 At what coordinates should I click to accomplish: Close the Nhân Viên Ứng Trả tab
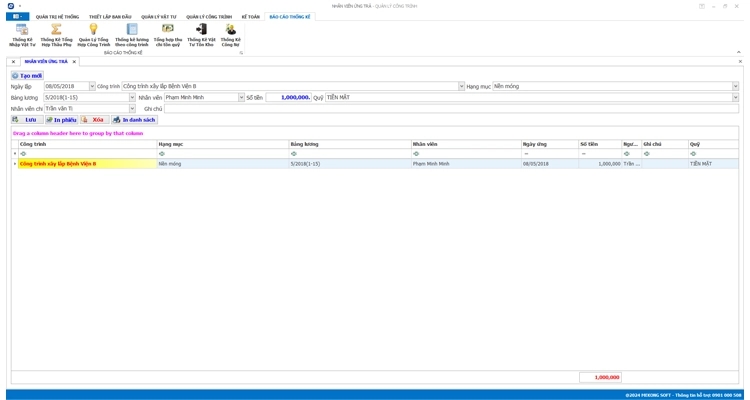coord(74,62)
